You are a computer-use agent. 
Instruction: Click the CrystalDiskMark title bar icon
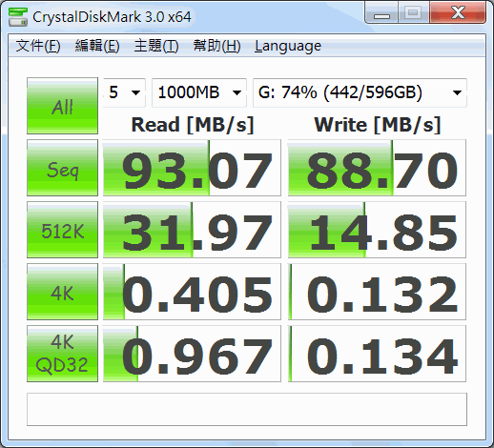[18, 16]
